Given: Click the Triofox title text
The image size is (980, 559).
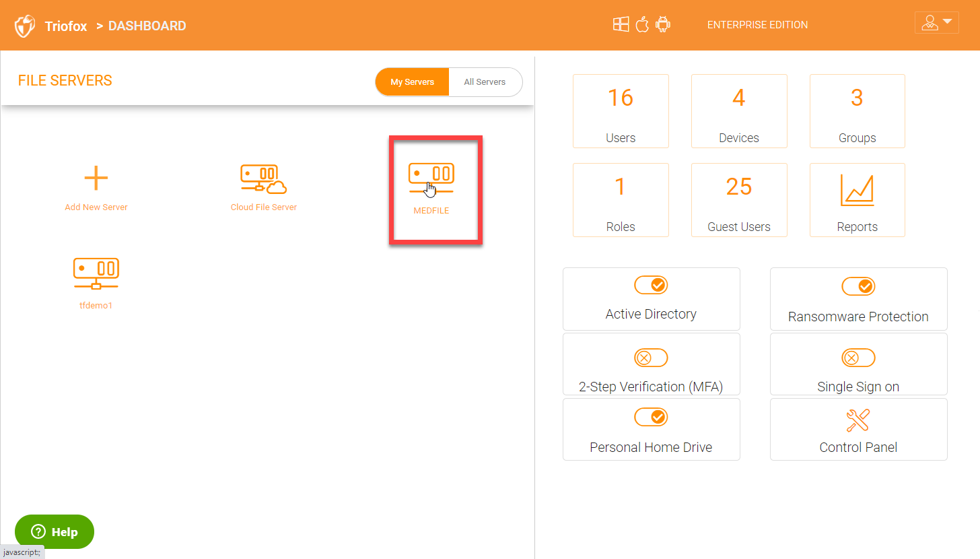Looking at the screenshot, I should (x=66, y=26).
